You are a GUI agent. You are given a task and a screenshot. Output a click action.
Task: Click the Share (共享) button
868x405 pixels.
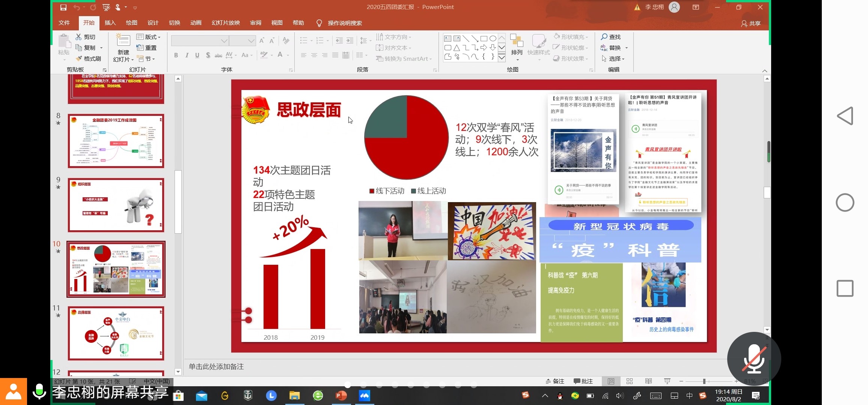[x=751, y=23]
